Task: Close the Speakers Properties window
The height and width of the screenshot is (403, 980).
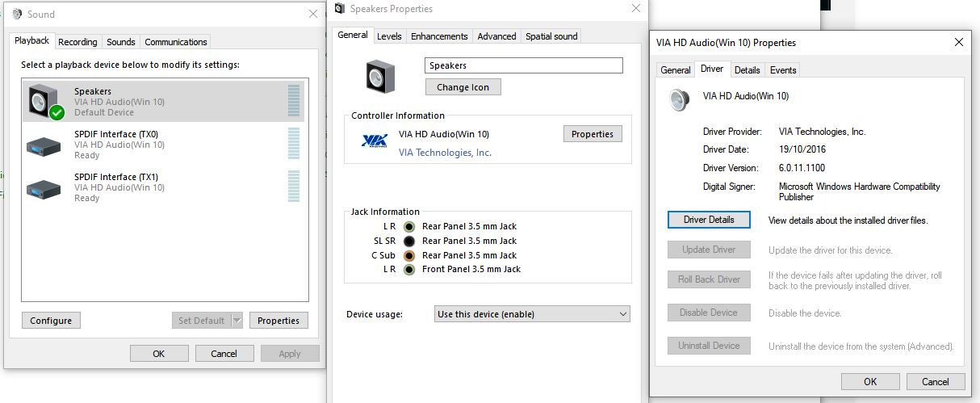Action: coord(636,9)
